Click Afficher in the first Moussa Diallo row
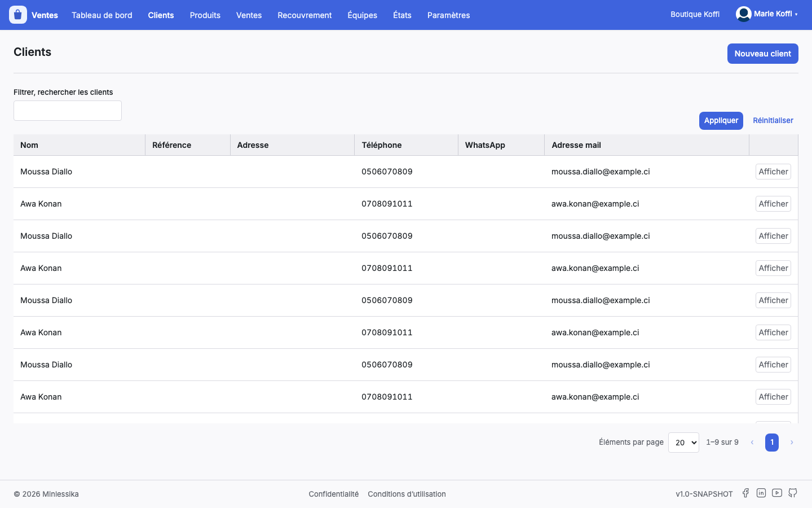This screenshot has height=508, width=812. click(773, 172)
